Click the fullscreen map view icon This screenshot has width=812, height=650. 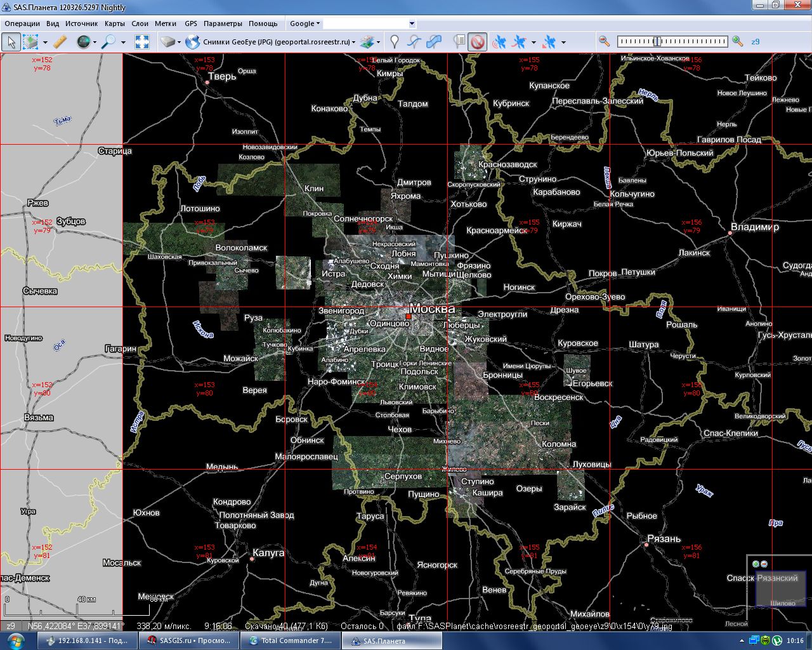click(142, 42)
